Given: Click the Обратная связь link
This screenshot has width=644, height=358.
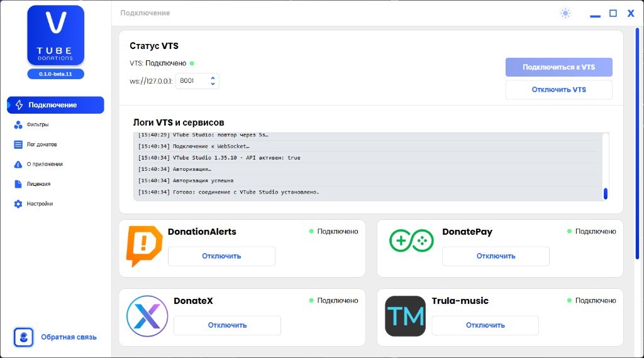Looking at the screenshot, I should (x=69, y=337).
